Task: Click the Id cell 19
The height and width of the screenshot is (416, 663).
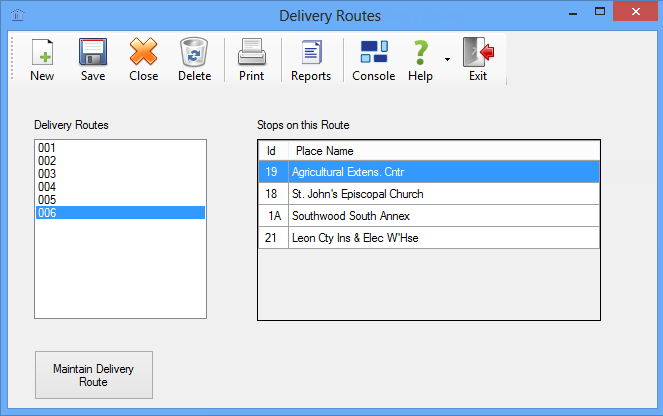Action: [273, 172]
